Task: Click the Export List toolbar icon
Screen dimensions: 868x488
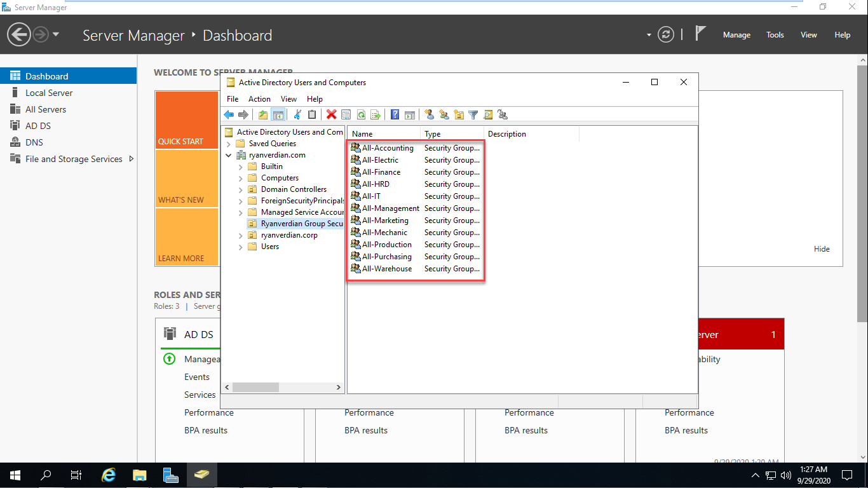Action: point(376,115)
